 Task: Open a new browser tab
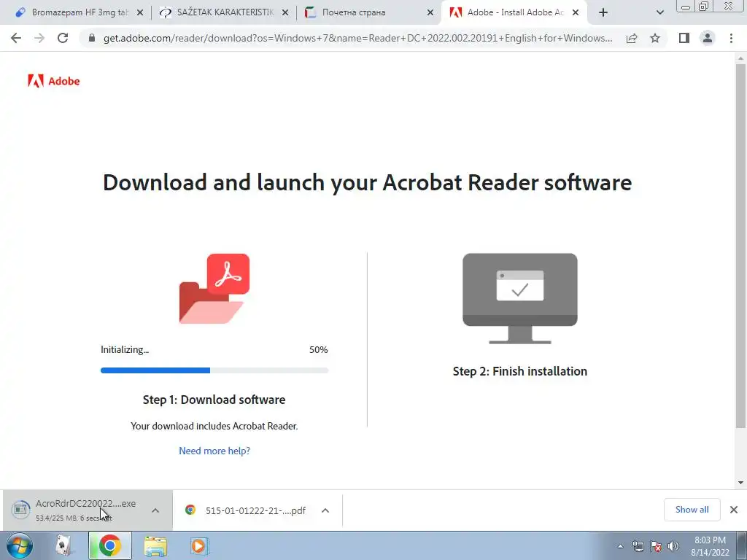[x=603, y=13]
